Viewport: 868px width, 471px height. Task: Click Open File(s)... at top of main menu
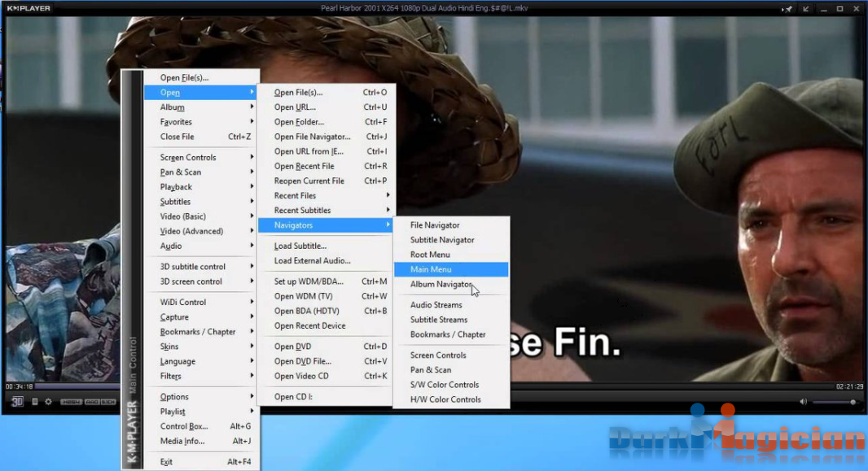tap(201, 77)
